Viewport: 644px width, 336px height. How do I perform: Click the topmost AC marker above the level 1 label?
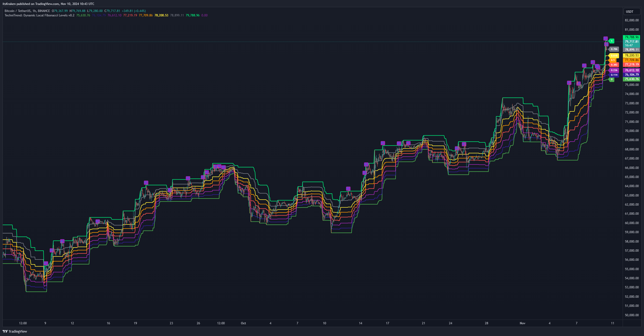tap(605, 39)
